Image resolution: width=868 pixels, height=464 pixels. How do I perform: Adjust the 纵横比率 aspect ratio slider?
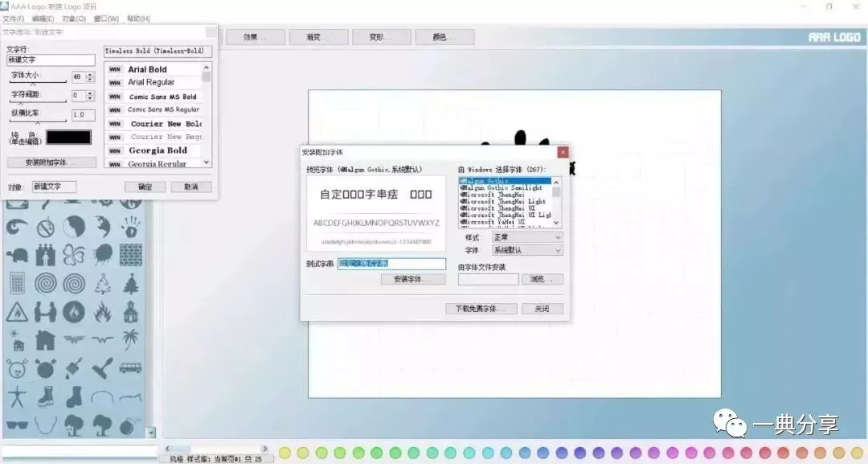click(38, 121)
